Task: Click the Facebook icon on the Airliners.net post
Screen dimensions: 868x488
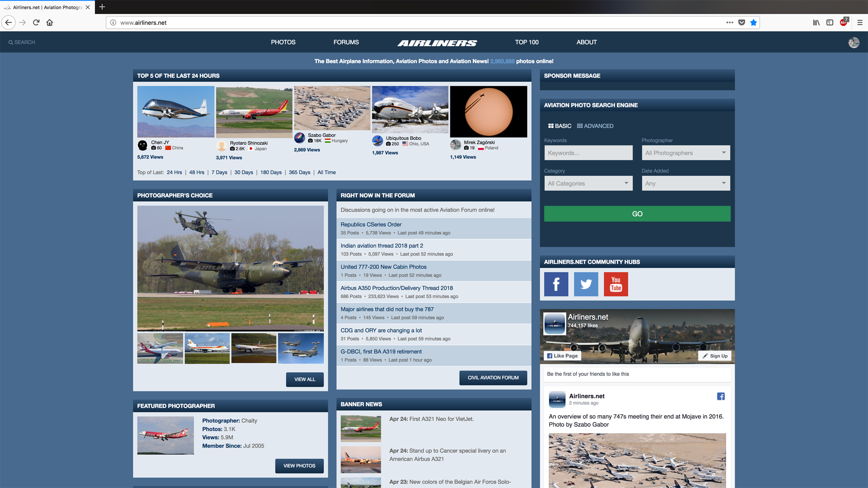Action: 721,396
